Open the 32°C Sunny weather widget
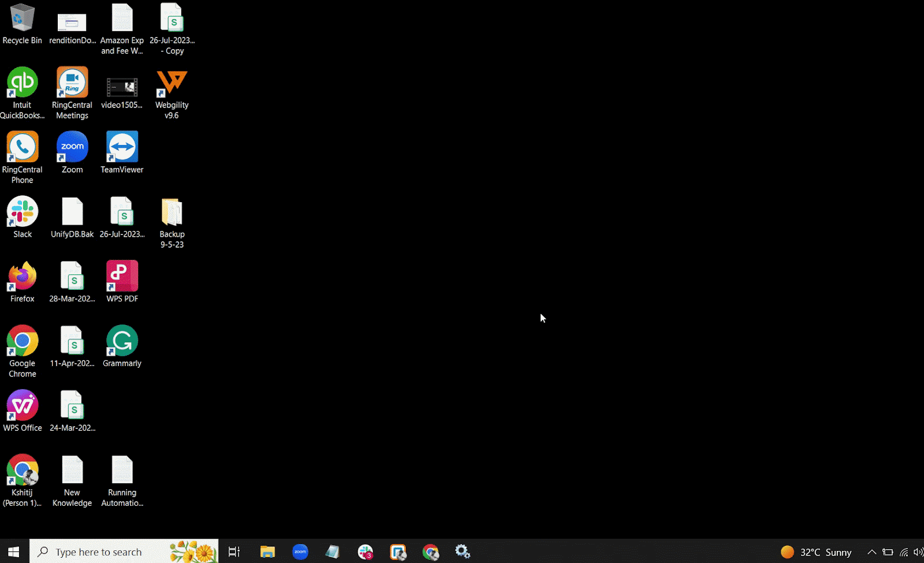 pos(817,552)
